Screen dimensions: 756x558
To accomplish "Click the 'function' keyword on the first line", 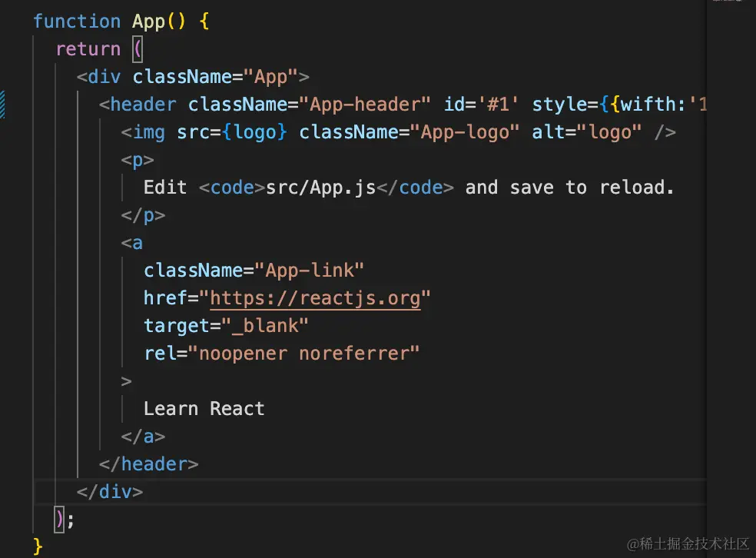I will 77,22.
